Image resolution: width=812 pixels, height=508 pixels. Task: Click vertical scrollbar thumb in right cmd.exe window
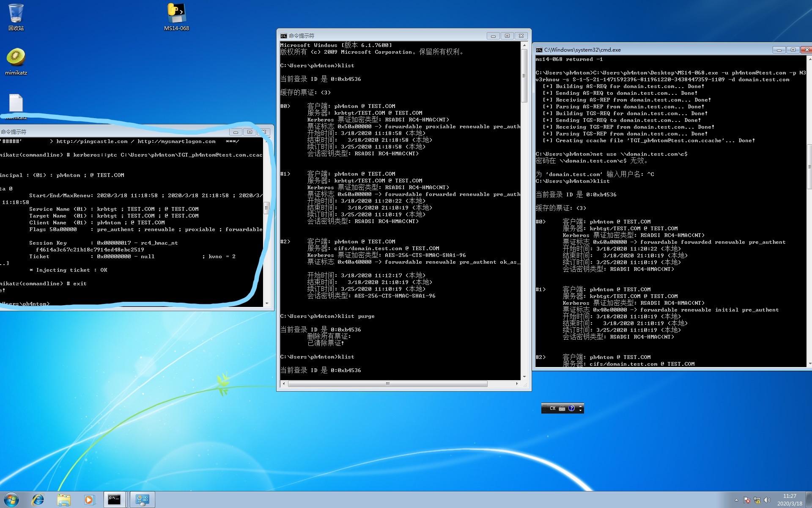point(809,167)
